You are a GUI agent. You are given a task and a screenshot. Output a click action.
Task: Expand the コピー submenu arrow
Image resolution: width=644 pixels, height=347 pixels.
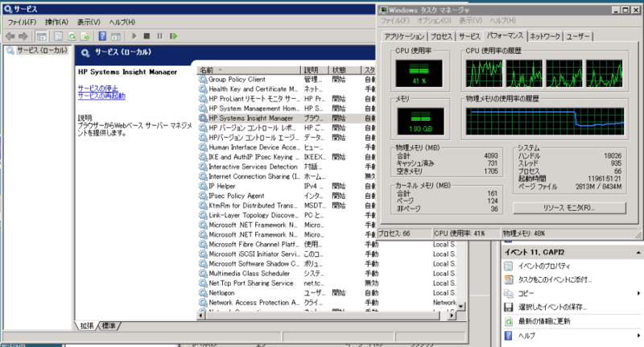point(638,293)
